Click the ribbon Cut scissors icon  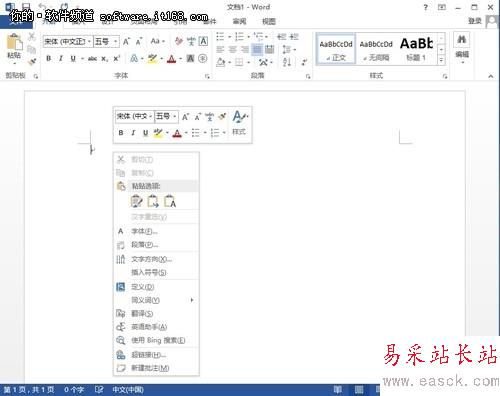pos(32,36)
